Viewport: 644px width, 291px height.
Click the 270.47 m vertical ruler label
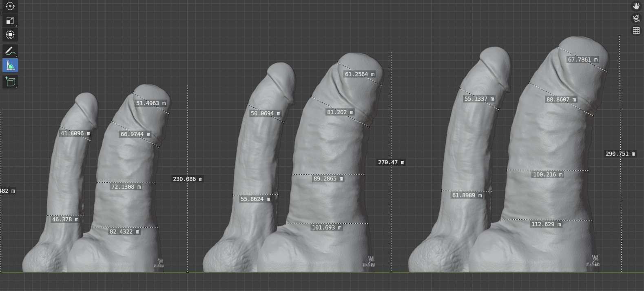pos(391,162)
